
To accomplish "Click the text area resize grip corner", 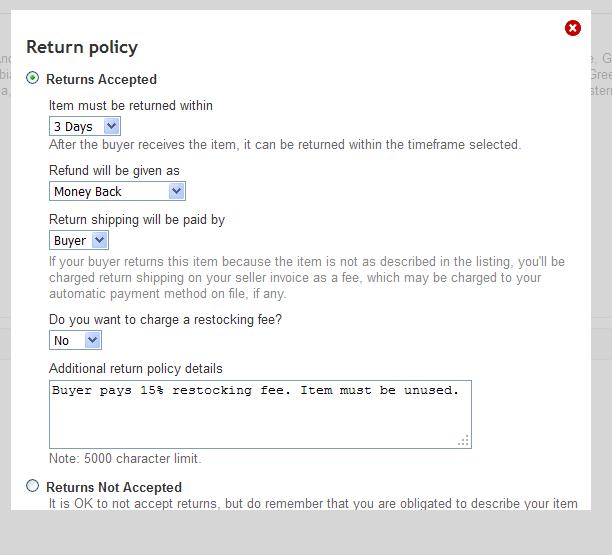I will pos(464,441).
